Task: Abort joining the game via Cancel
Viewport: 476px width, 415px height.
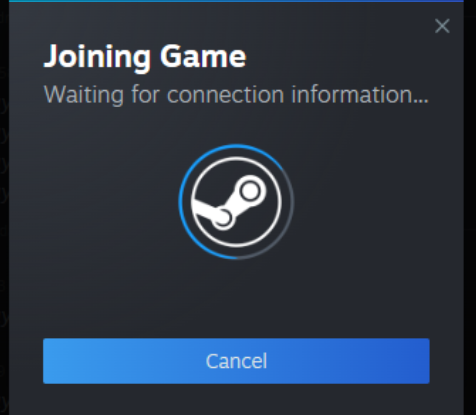Action: click(x=236, y=361)
